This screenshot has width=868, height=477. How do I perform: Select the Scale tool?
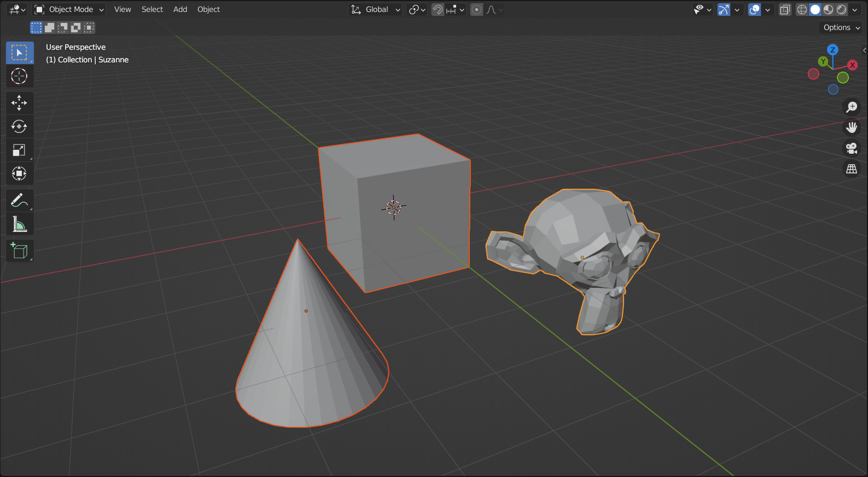click(x=20, y=150)
